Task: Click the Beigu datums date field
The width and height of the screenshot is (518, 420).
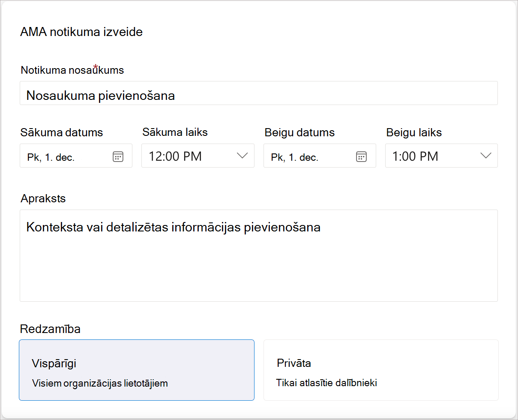Action: 320,156
